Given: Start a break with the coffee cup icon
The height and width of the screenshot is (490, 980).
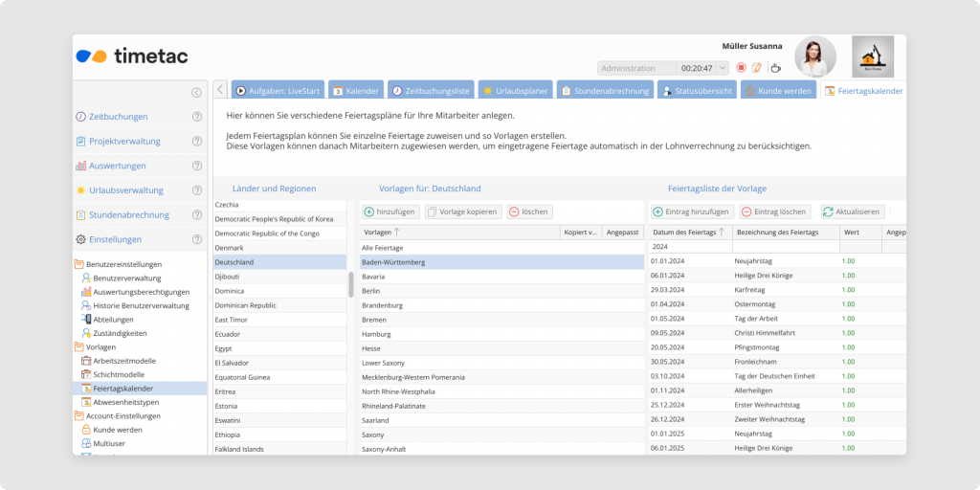Looking at the screenshot, I should tap(775, 68).
